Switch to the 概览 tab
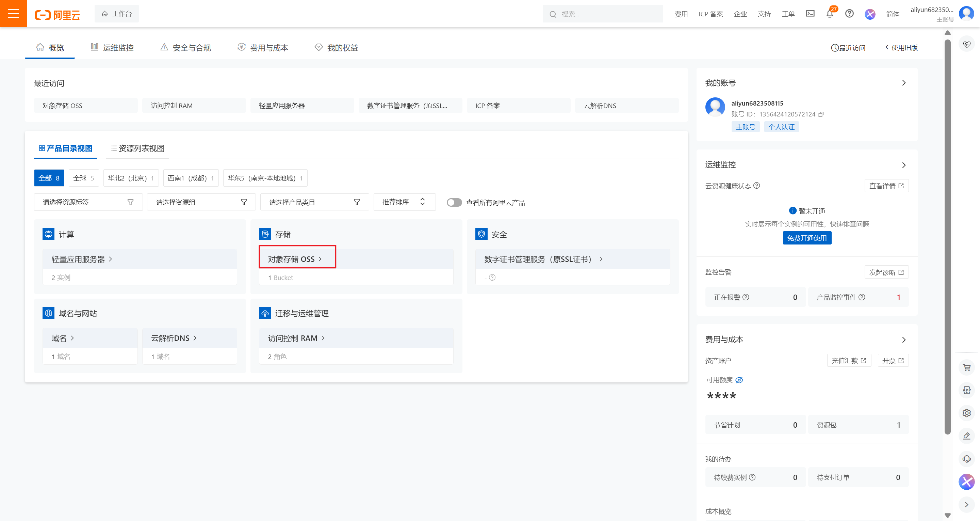Image resolution: width=980 pixels, height=521 pixels. (50, 47)
